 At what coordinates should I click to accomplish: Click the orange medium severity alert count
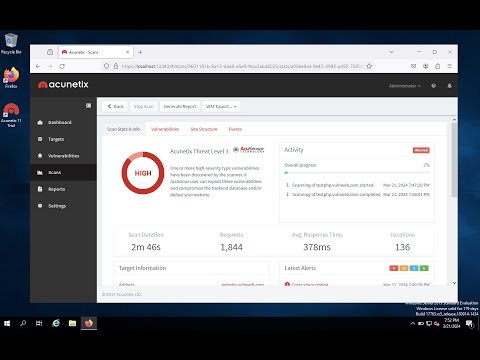tap(404, 268)
